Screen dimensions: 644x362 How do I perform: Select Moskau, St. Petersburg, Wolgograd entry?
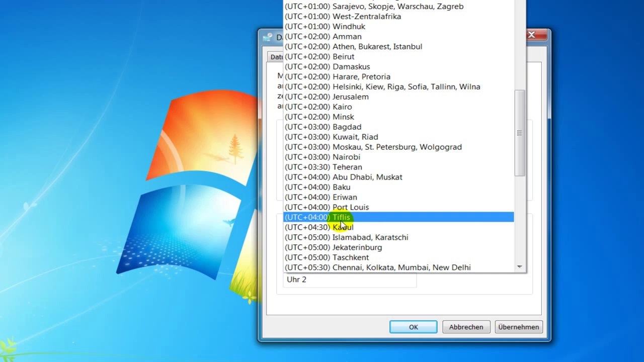click(x=398, y=147)
